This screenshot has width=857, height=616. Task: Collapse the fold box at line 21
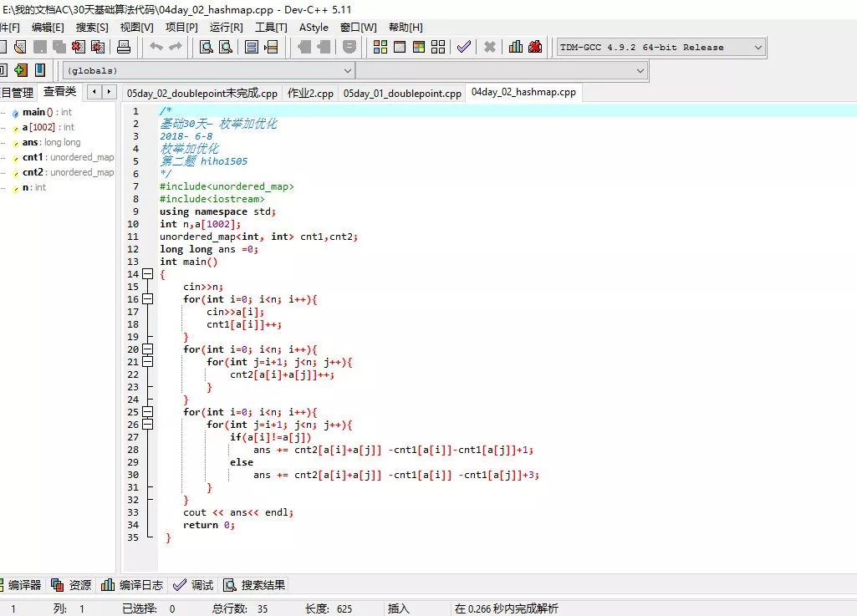click(x=147, y=362)
